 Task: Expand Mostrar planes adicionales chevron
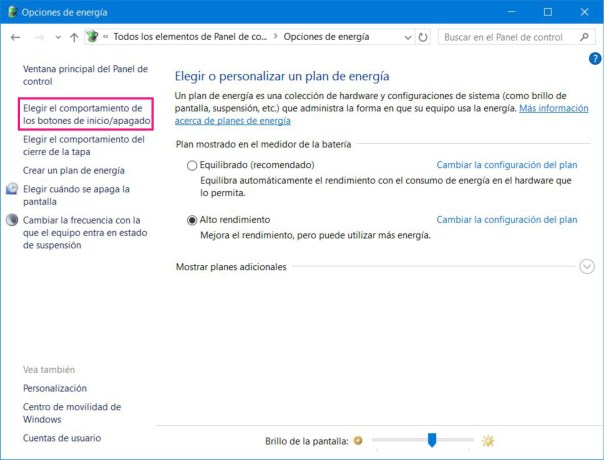click(x=587, y=267)
